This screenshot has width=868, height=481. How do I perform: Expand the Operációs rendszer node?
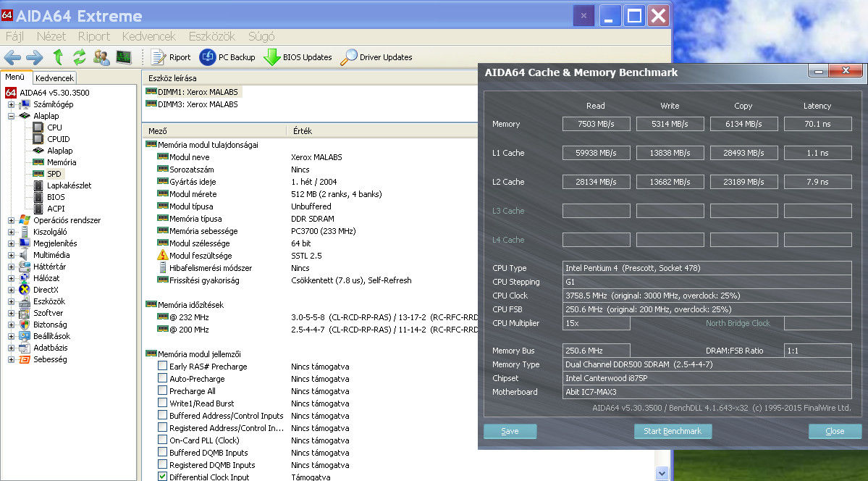(x=11, y=220)
